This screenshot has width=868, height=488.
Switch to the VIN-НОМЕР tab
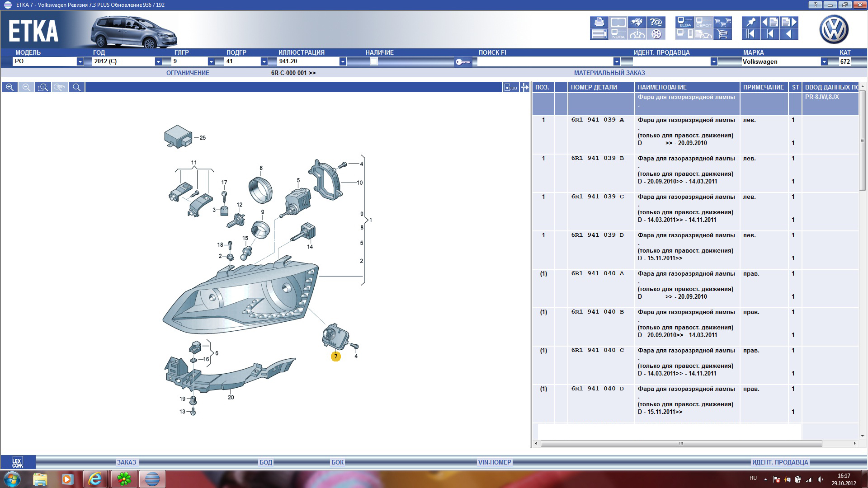pyautogui.click(x=495, y=462)
